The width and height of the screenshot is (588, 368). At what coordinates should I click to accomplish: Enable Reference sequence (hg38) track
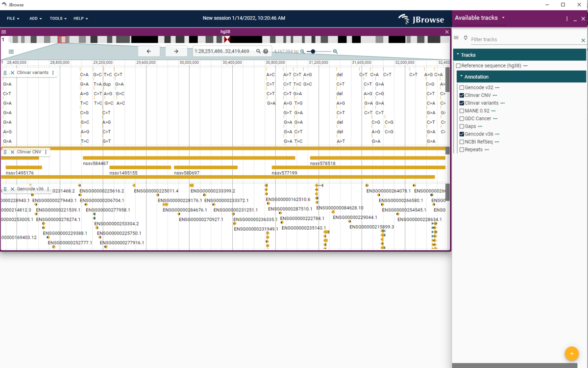[x=458, y=66]
